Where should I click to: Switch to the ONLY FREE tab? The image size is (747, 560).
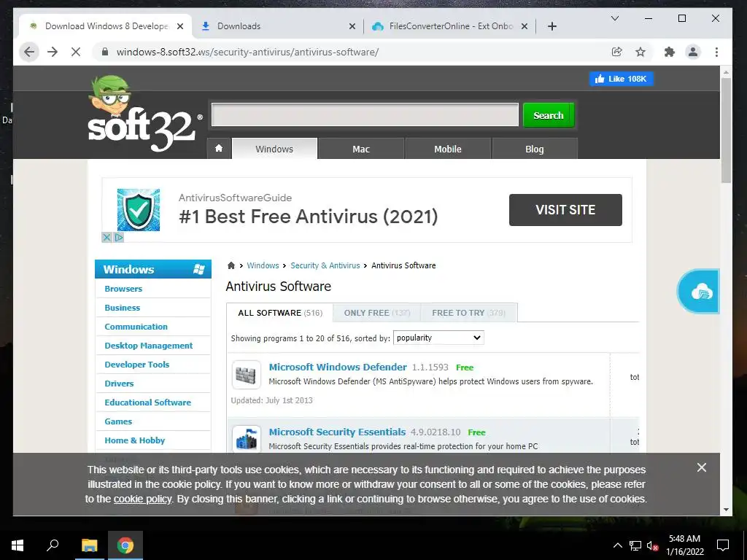tap(377, 313)
